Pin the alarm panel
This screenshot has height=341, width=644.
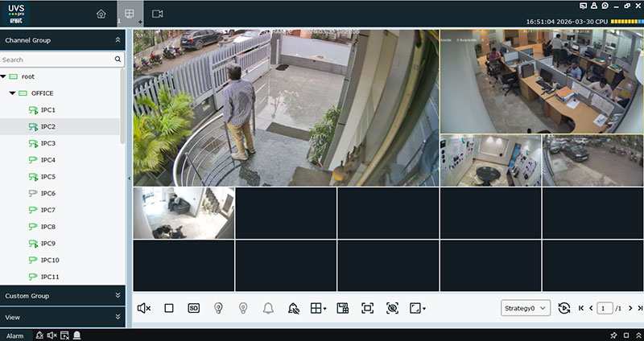pyautogui.click(x=613, y=335)
